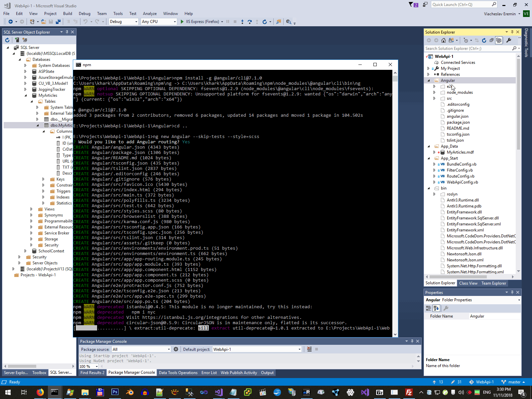Click the Refresh icon in Solution Explorer
Image resolution: width=532 pixels, height=399 pixels.
pos(484,40)
